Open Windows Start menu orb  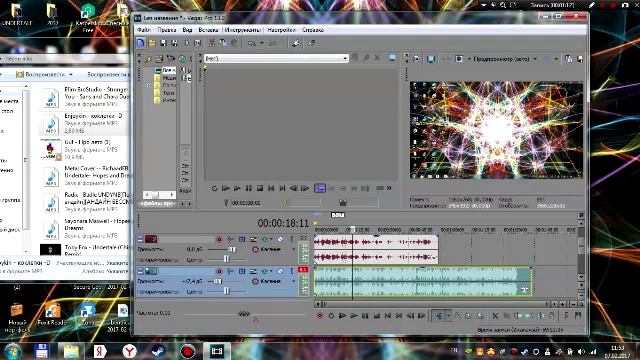[13, 351]
